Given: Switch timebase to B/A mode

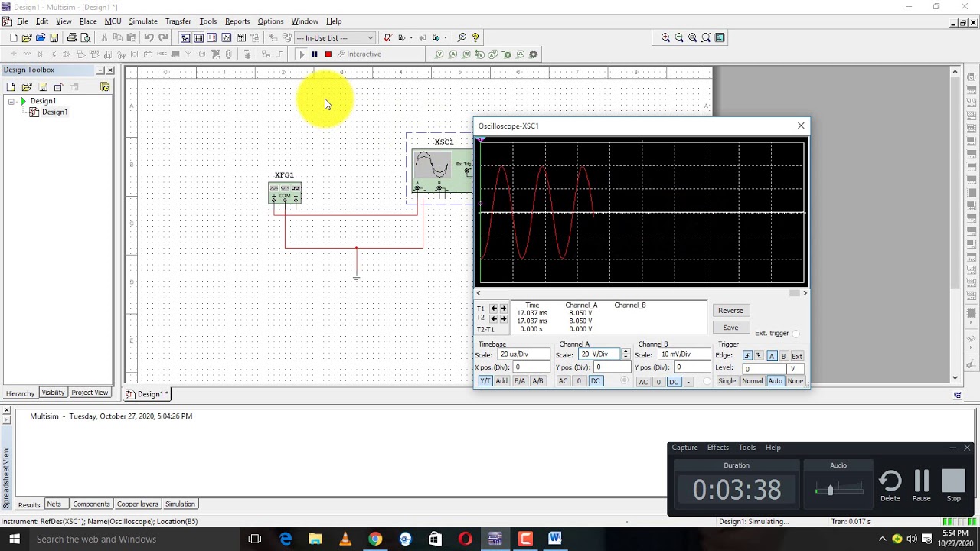Looking at the screenshot, I should coord(520,381).
